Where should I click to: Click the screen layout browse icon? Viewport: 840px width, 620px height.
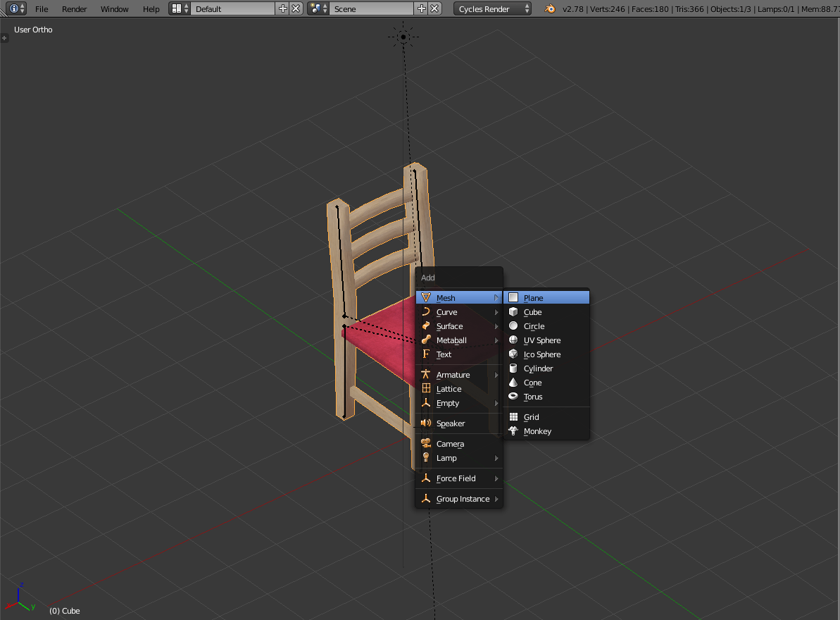[180, 9]
